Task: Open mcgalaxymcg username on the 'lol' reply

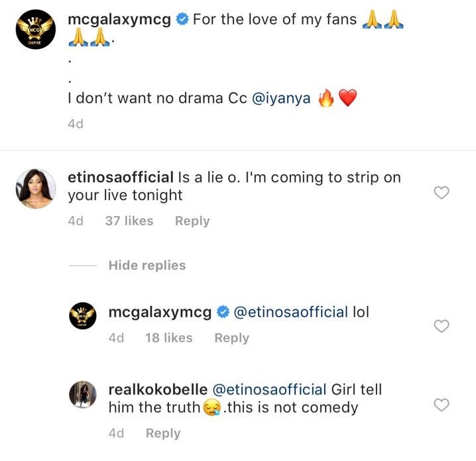Action: click(160, 311)
